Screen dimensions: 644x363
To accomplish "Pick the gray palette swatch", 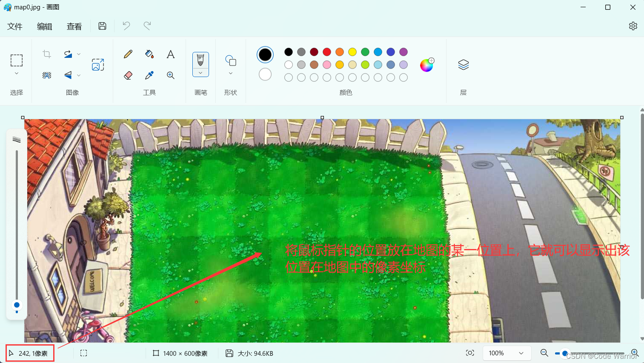I will (301, 52).
